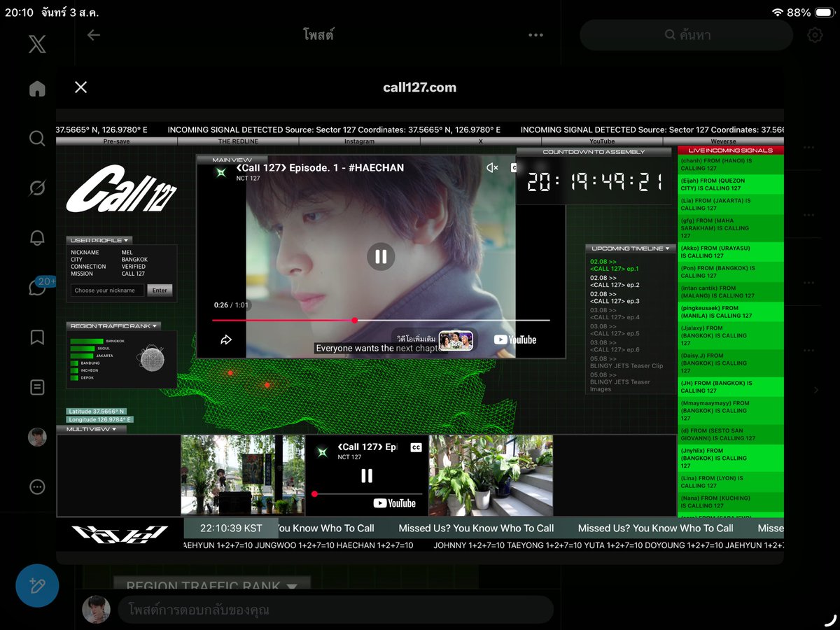This screenshot has width=840, height=630.
Task: Click the (Akko) FROM (URAYASU) signal
Action: coord(731,252)
